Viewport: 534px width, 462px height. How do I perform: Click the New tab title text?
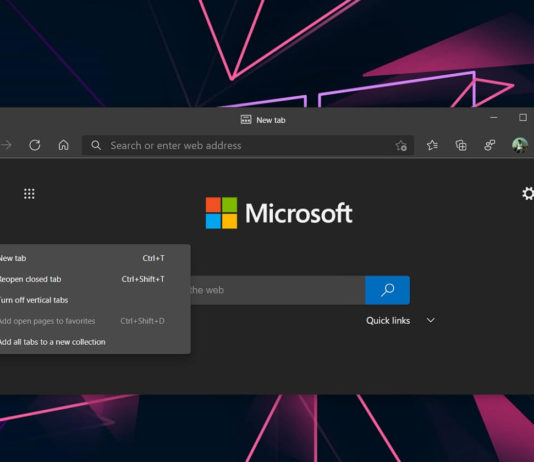pyautogui.click(x=271, y=120)
